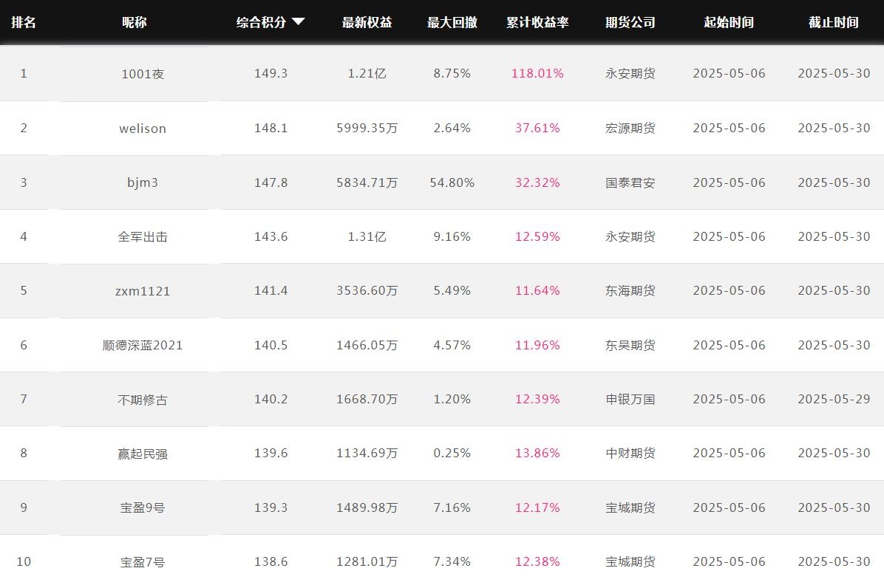Click 宏源期货 futures company cell
The height and width of the screenshot is (588, 884).
(x=630, y=128)
